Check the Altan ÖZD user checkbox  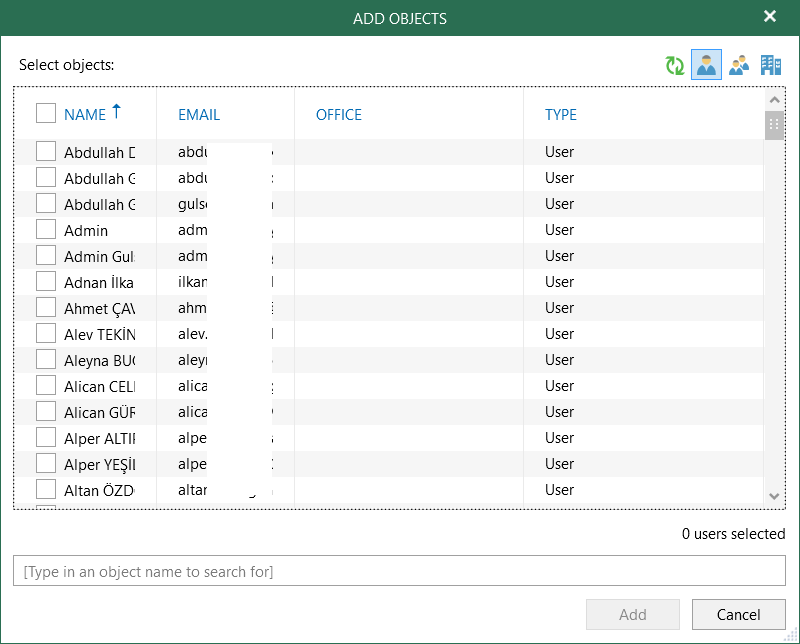click(x=46, y=489)
